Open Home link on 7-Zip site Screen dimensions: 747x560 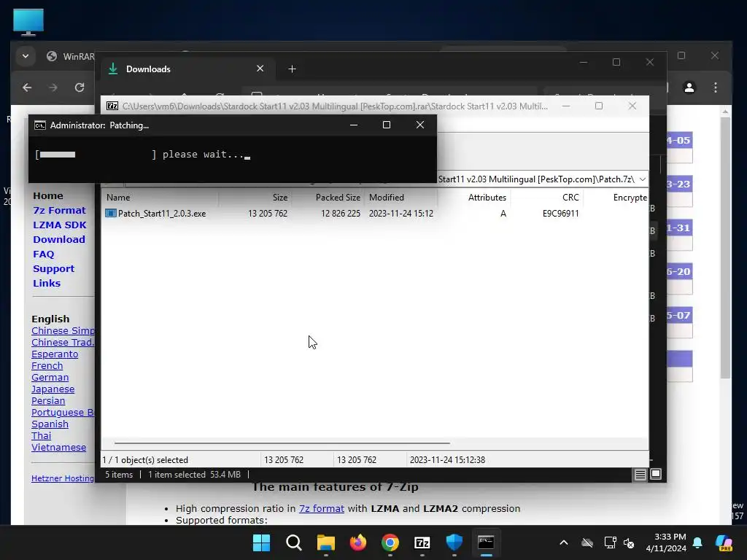pos(47,195)
